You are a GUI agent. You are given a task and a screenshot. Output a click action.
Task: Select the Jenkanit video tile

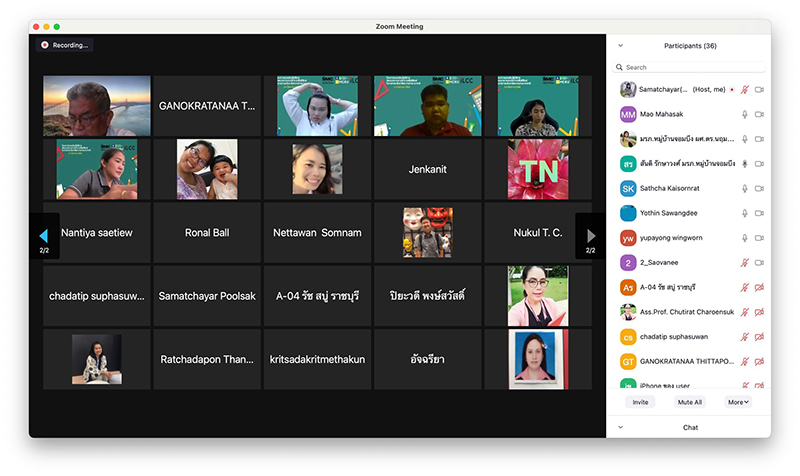[428, 169]
